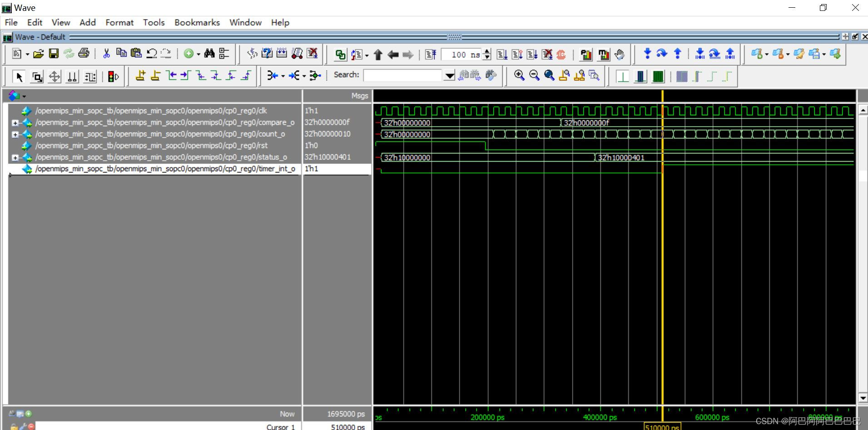Select the Zoom Mode tool
868x430 pixels.
click(x=37, y=77)
